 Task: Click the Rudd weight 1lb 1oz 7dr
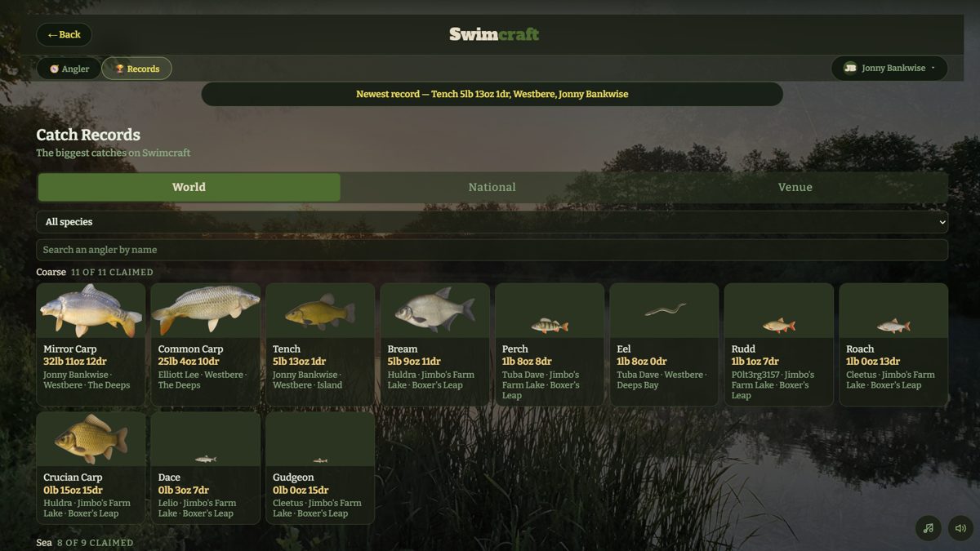pyautogui.click(x=755, y=362)
